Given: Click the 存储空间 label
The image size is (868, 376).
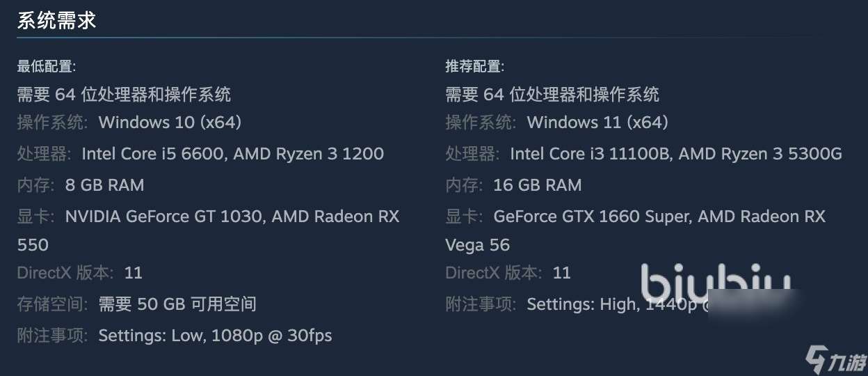Looking at the screenshot, I should [52, 304].
